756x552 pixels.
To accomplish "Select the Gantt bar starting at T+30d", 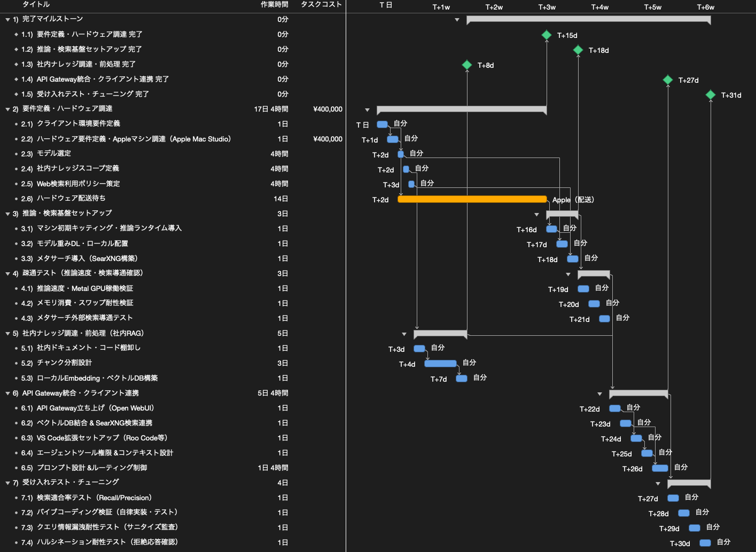I will point(705,543).
